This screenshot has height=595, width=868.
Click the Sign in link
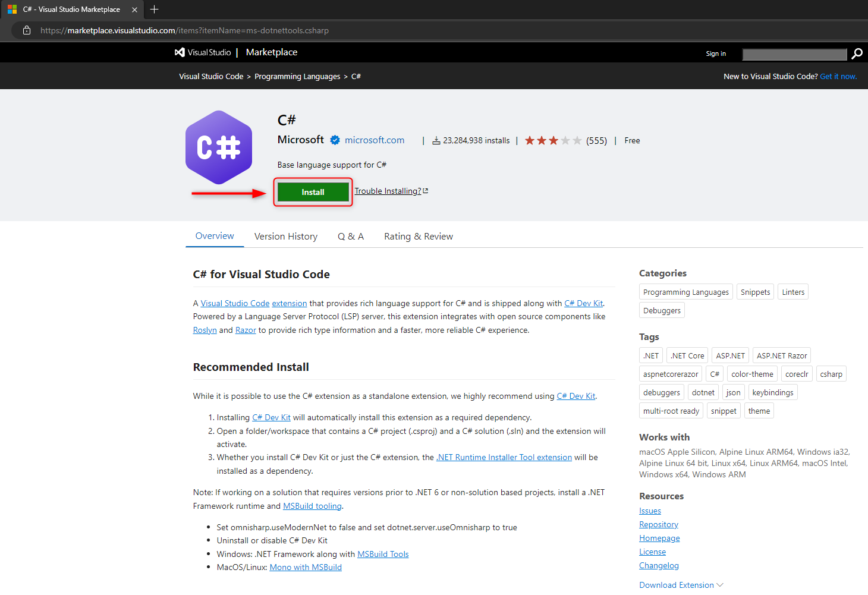[716, 53]
